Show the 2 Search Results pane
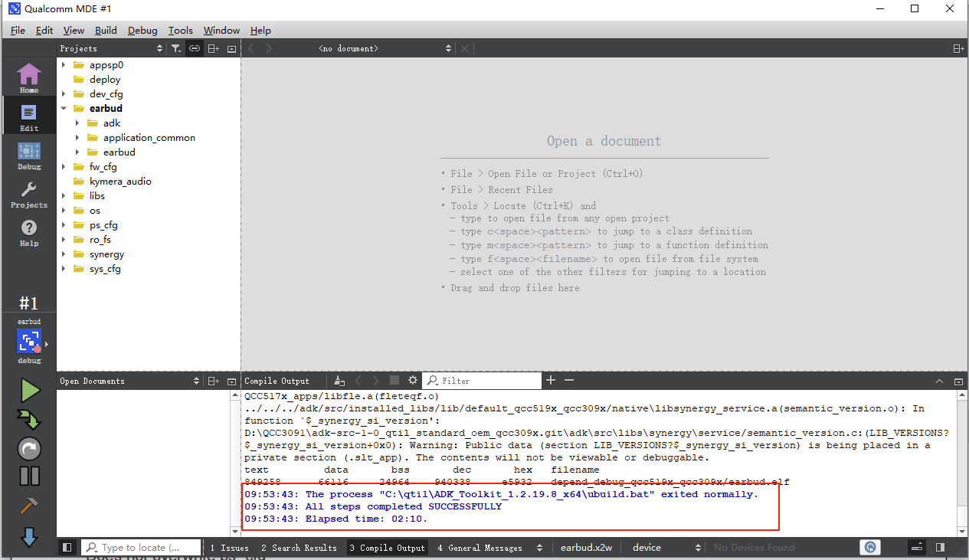Screen dimensions: 969x560 click(x=299, y=548)
